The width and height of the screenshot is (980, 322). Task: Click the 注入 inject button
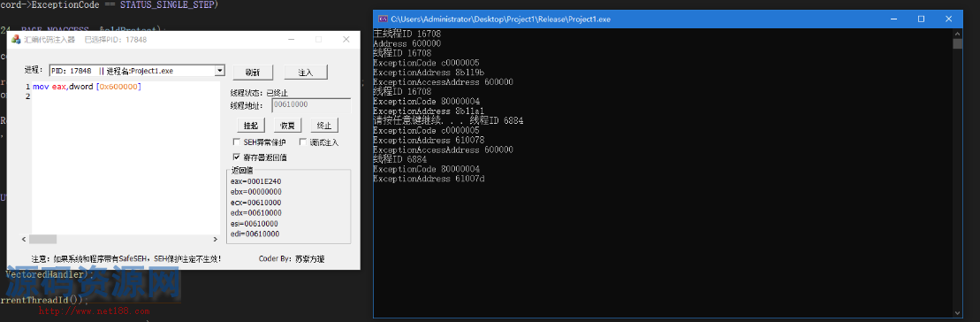pyautogui.click(x=306, y=72)
